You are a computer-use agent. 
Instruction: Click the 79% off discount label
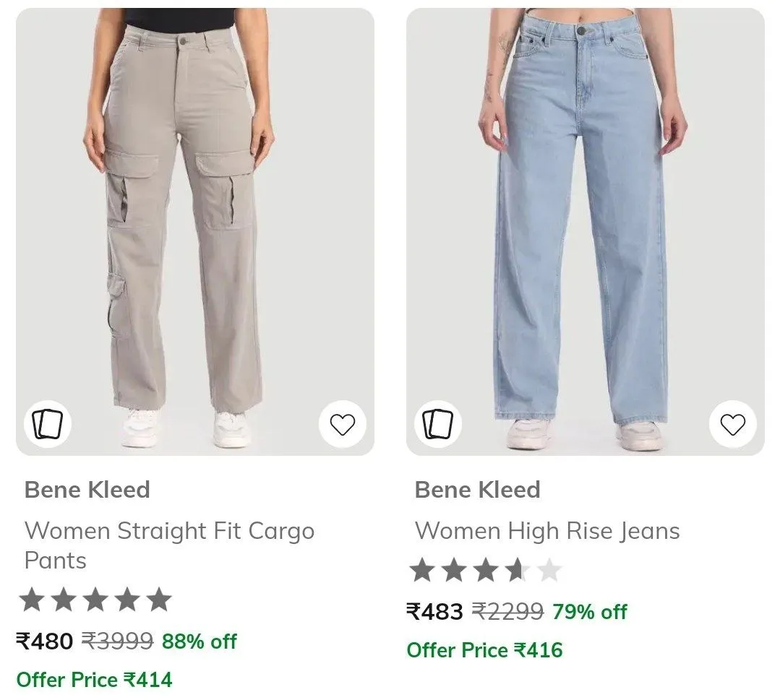click(x=589, y=611)
